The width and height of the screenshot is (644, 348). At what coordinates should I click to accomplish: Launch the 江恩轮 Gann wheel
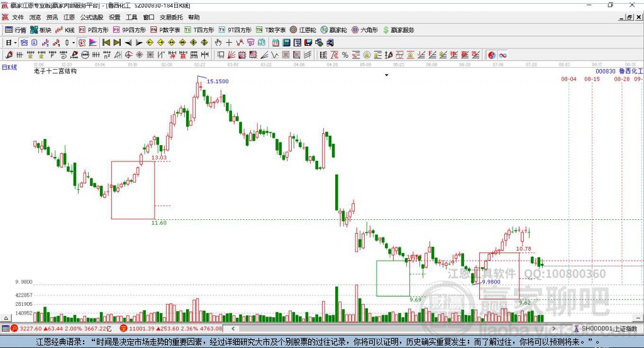(303, 30)
